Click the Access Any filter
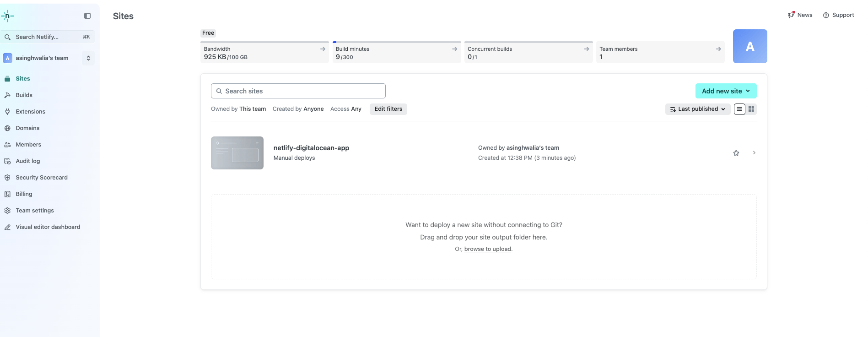Viewport: 868px width, 337px height. tap(346, 109)
